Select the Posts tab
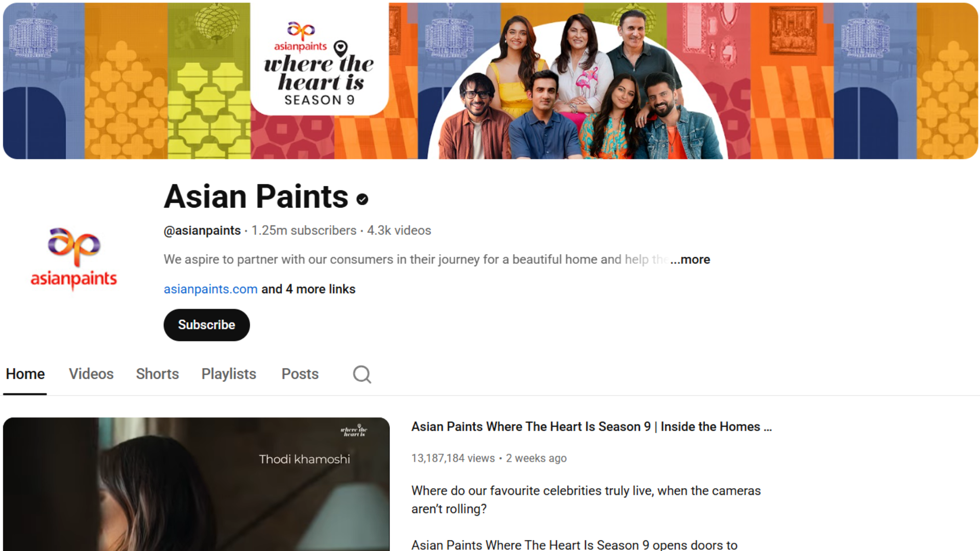Image resolution: width=980 pixels, height=551 pixels. [x=300, y=374]
